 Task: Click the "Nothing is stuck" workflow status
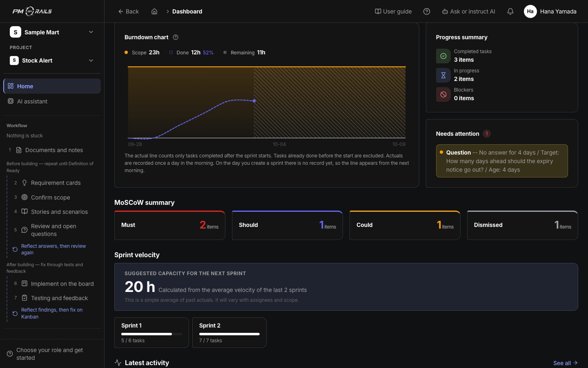point(24,136)
